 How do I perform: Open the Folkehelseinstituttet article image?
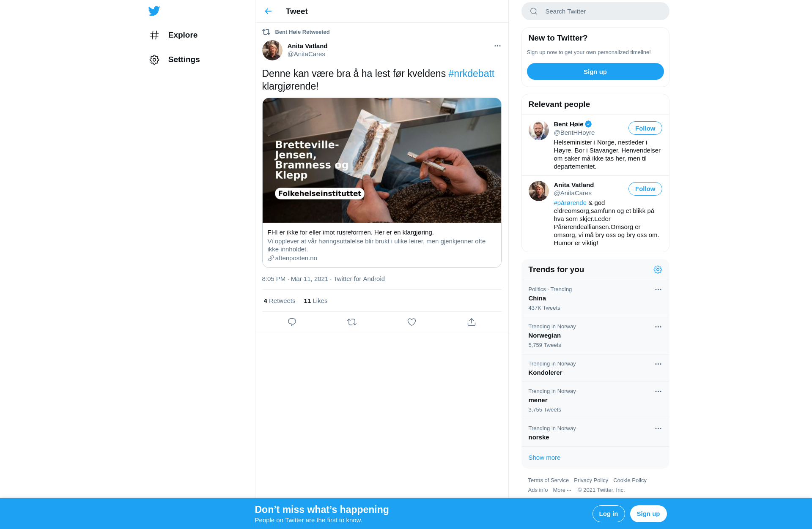click(381, 161)
